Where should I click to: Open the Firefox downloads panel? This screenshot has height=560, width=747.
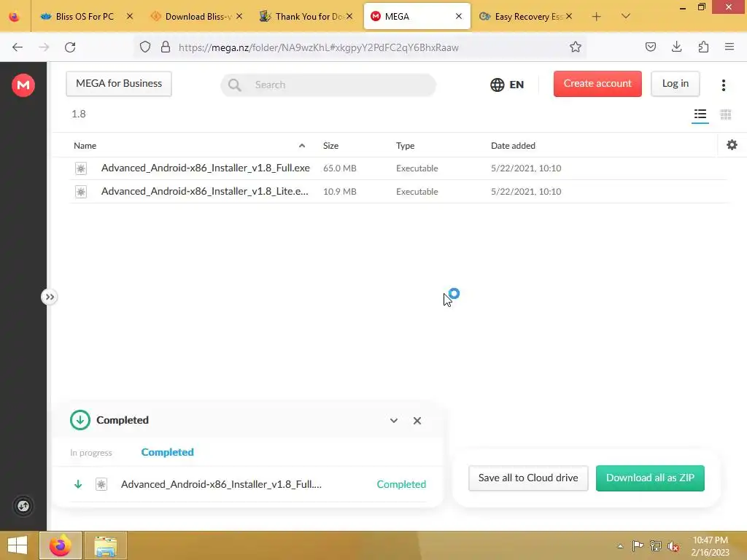coord(676,47)
